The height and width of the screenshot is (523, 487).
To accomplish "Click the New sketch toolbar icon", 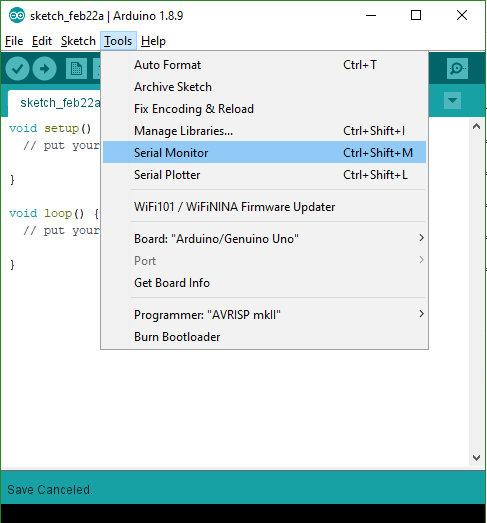I will pyautogui.click(x=76, y=69).
